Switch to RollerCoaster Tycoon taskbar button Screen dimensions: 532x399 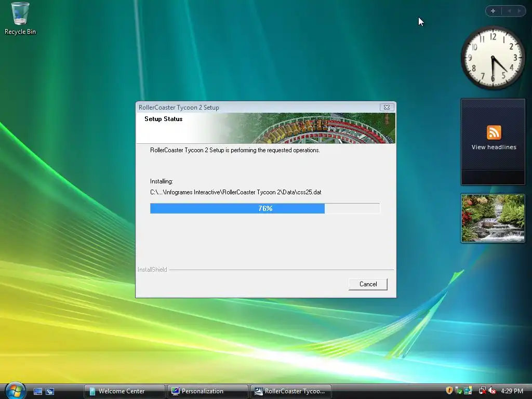click(290, 391)
